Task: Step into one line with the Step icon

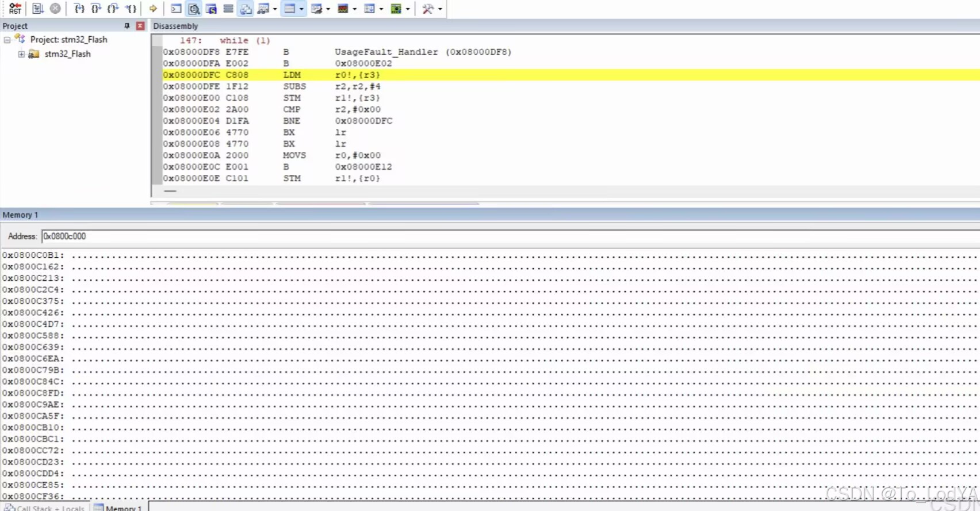Action: (x=79, y=9)
